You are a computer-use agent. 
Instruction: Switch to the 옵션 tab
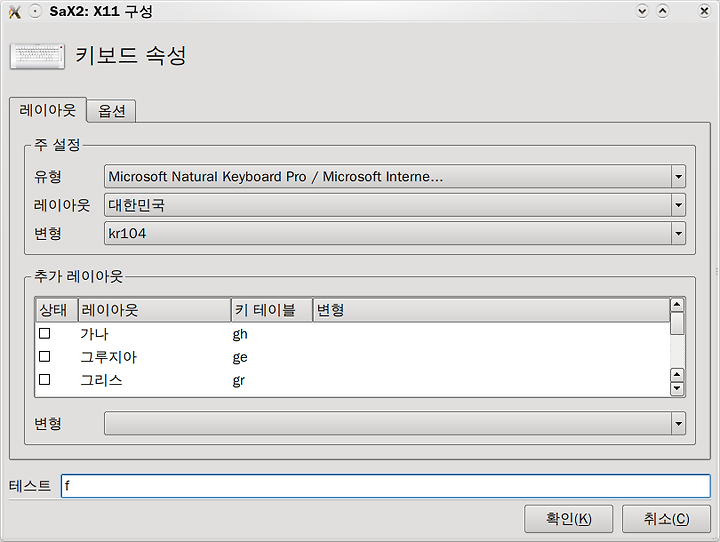[x=112, y=111]
